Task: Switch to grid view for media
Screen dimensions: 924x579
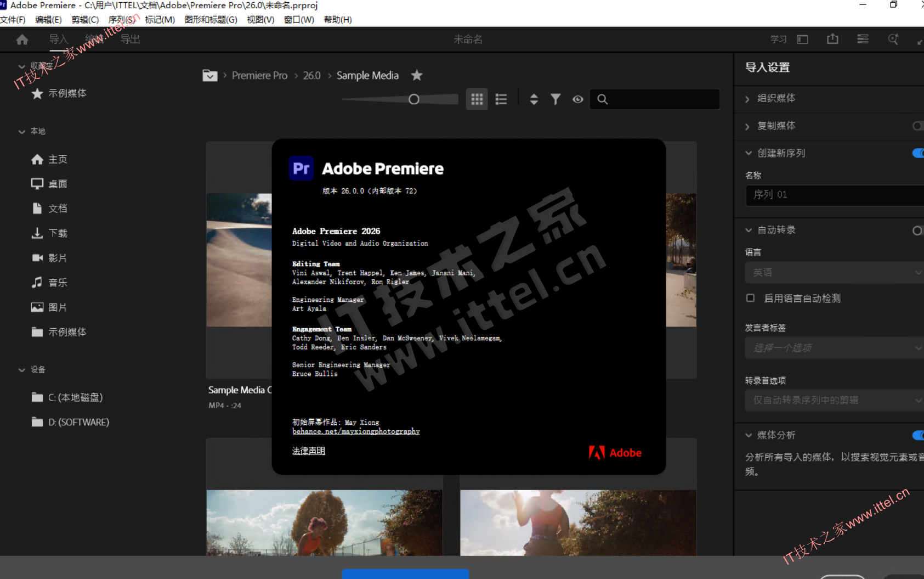Action: coord(477,99)
